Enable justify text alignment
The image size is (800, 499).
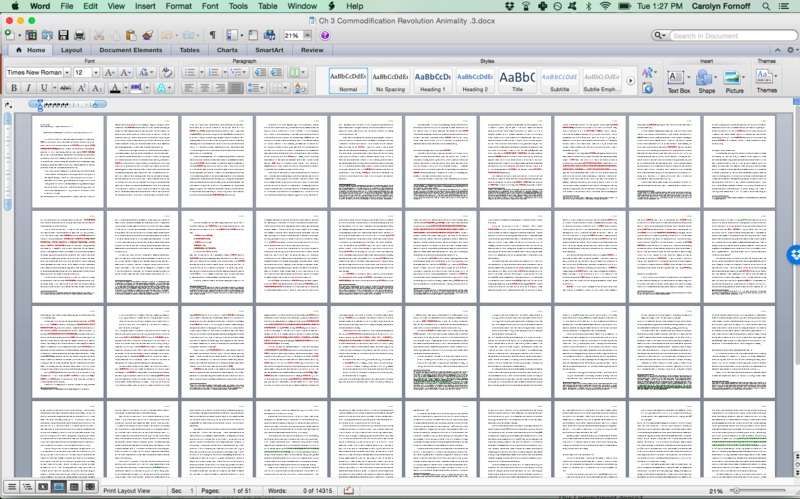[236, 88]
